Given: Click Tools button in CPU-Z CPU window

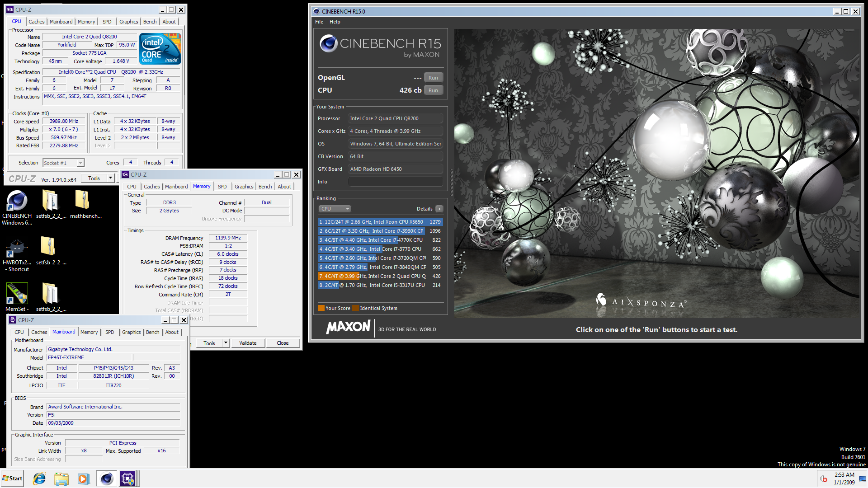Looking at the screenshot, I should [x=94, y=178].
